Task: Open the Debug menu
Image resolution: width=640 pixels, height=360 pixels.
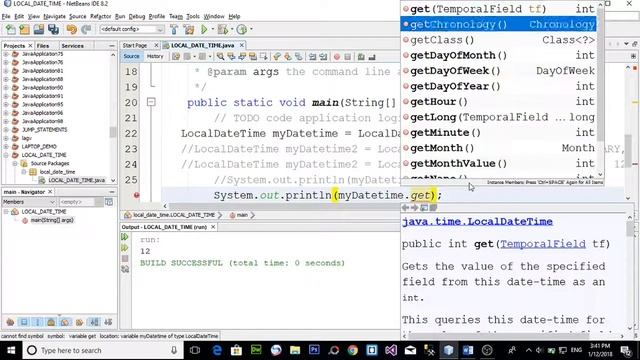Action: (x=137, y=16)
